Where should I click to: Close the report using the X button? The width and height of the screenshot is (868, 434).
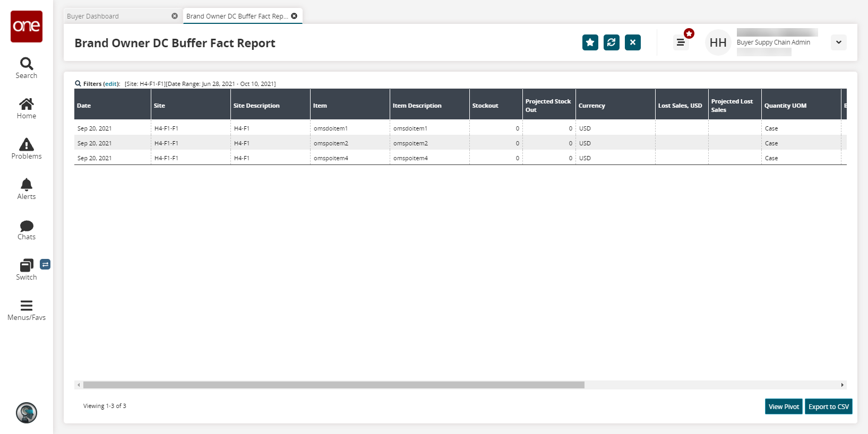(x=632, y=42)
